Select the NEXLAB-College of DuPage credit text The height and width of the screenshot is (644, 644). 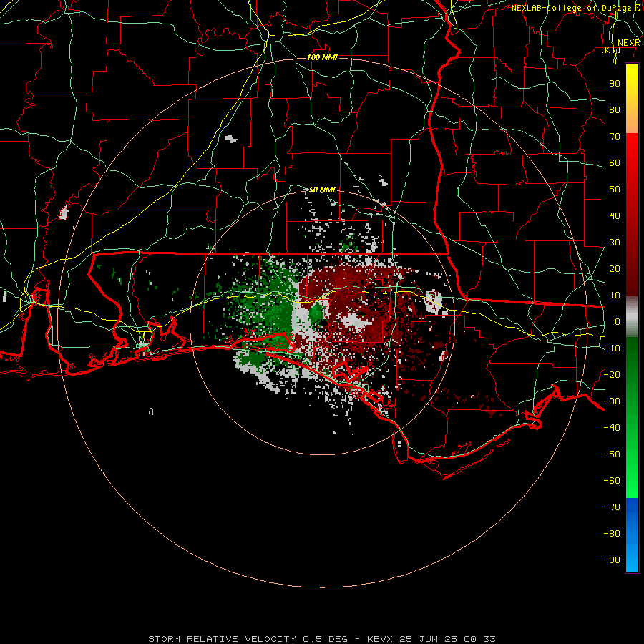tap(576, 8)
